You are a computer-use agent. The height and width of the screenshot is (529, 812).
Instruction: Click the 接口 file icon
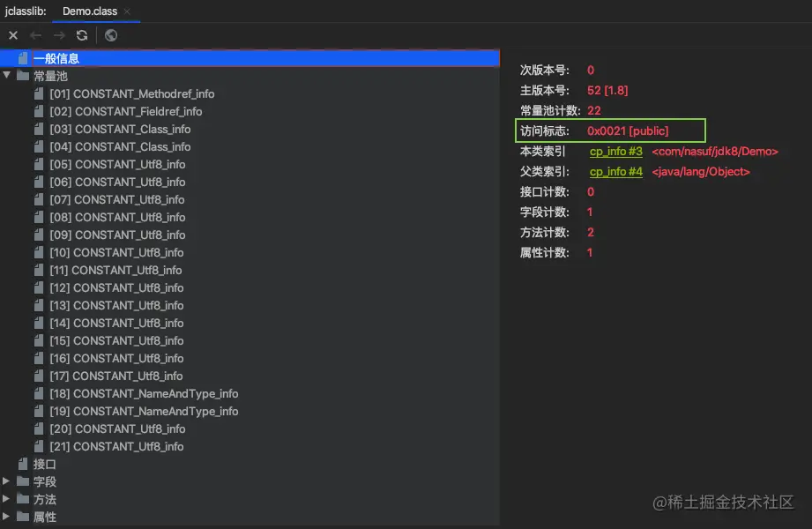click(23, 464)
